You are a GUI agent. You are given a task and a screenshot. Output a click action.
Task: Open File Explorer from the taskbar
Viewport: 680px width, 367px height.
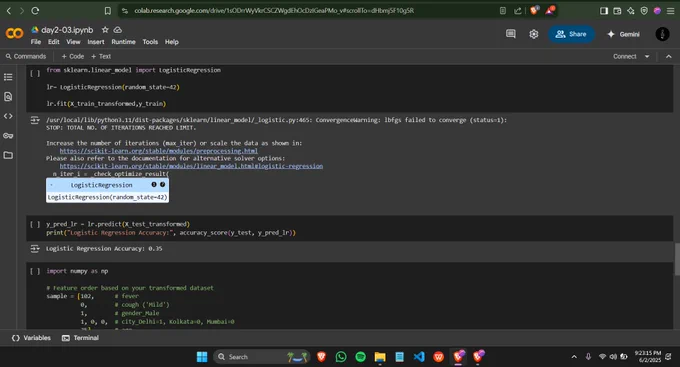[x=380, y=357]
